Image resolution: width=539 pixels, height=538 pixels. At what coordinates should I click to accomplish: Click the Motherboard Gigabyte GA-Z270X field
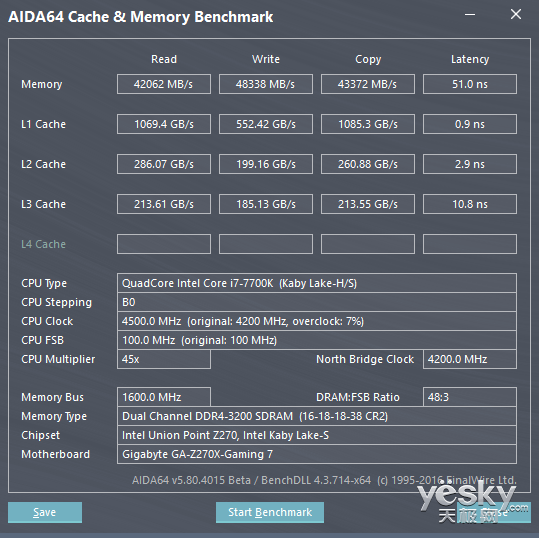coord(317,454)
